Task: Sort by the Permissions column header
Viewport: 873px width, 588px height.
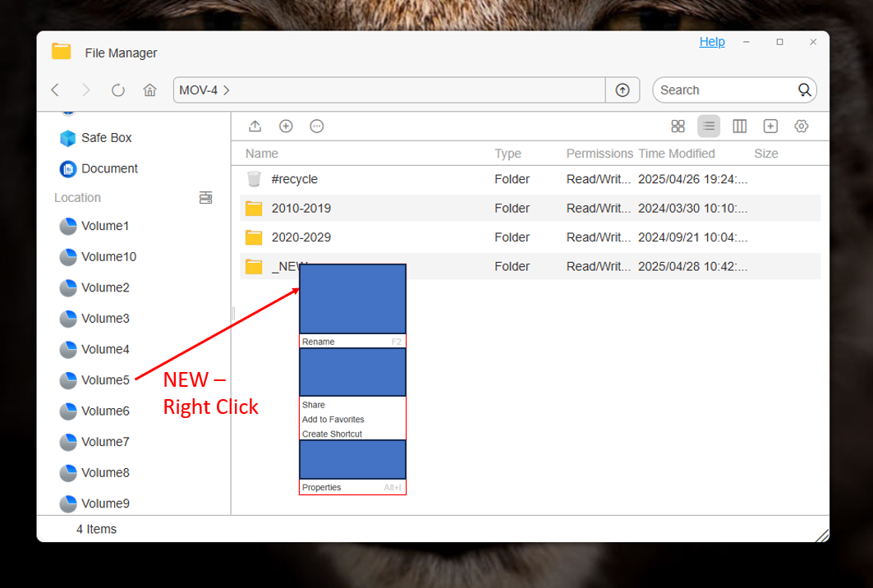Action: [600, 154]
